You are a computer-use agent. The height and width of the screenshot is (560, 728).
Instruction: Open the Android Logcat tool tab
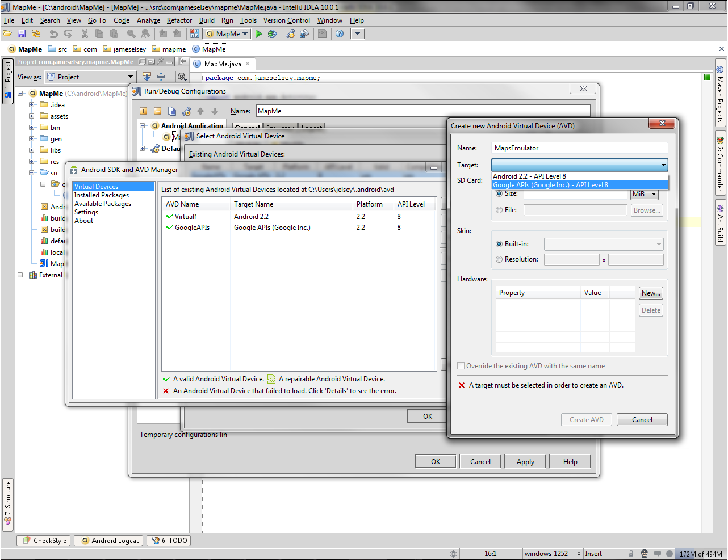click(109, 541)
